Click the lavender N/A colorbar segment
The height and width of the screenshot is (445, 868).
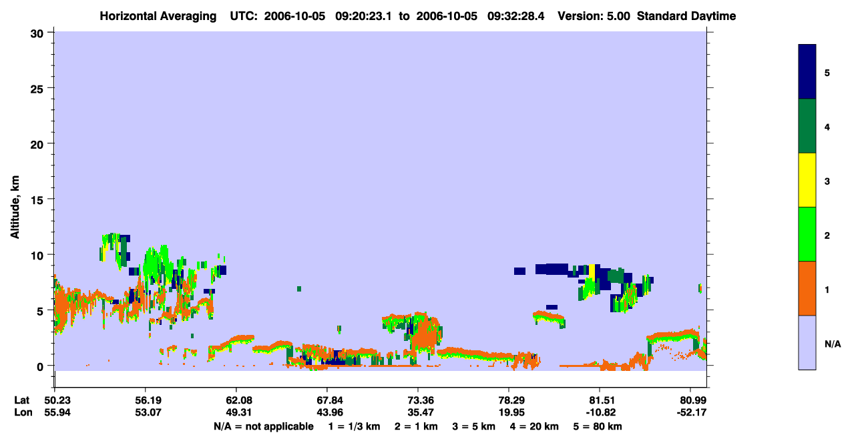(807, 342)
